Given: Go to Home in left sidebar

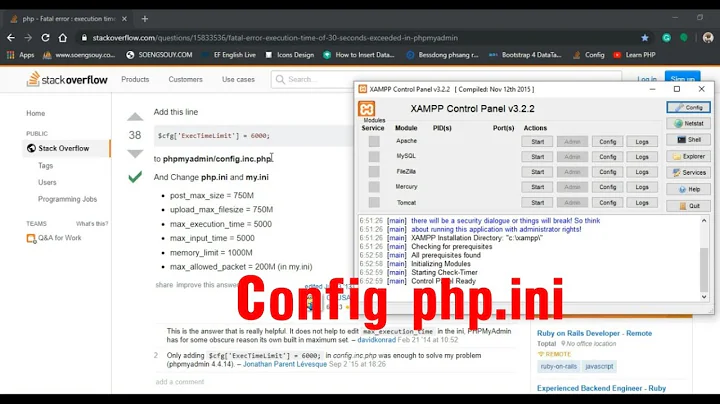Looking at the screenshot, I should (x=35, y=113).
